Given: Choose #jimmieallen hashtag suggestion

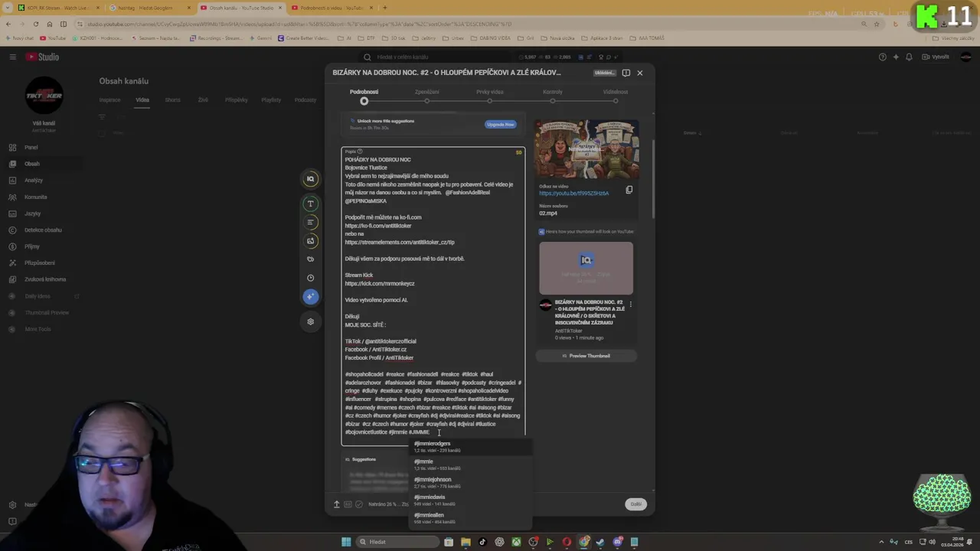Looking at the screenshot, I should click(x=470, y=518).
